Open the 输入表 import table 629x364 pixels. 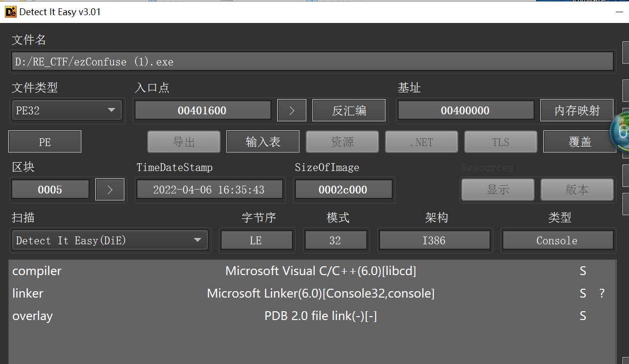click(x=263, y=141)
